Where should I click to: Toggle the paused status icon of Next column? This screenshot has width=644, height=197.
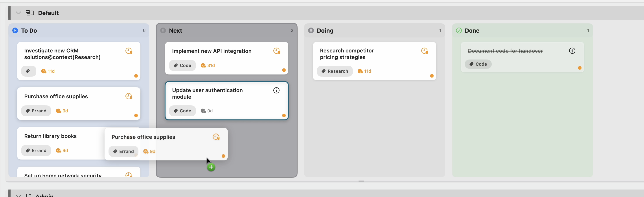click(163, 31)
